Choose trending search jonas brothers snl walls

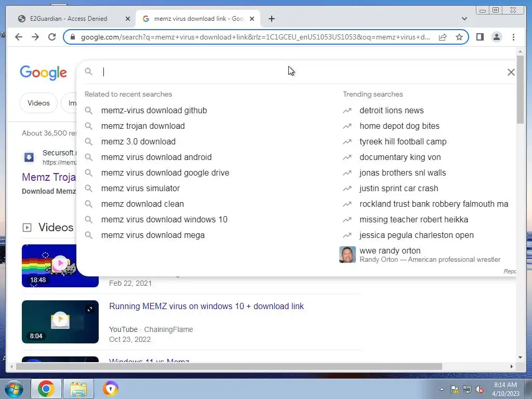point(403,172)
